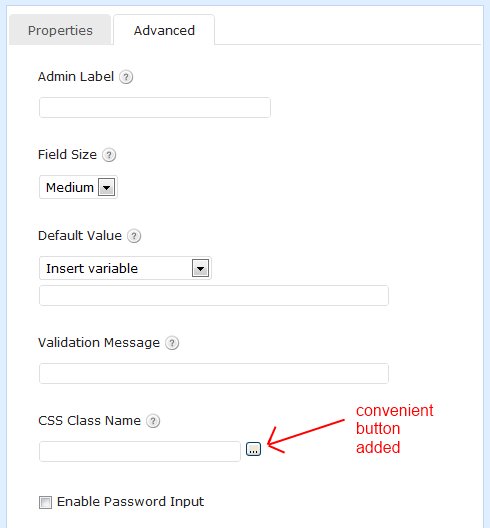Image resolution: width=490 pixels, height=528 pixels.
Task: Expand the Insert variable dropdown
Action: point(125,268)
